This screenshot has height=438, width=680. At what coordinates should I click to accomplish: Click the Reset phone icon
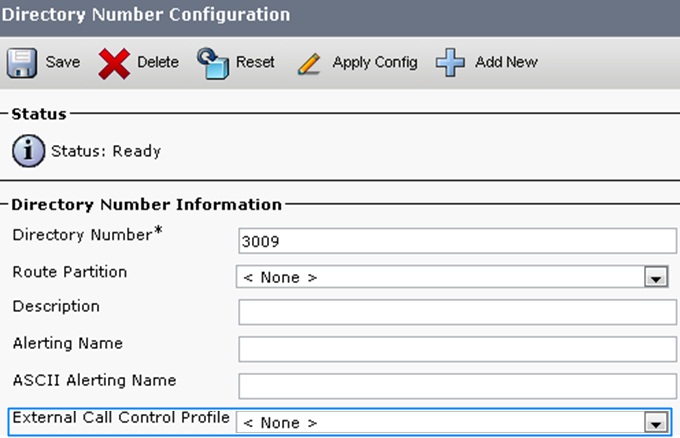point(213,63)
